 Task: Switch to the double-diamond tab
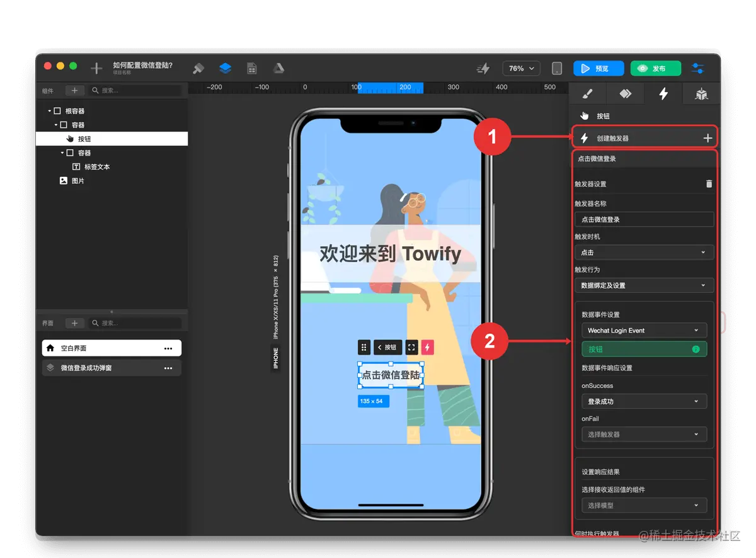(x=625, y=94)
